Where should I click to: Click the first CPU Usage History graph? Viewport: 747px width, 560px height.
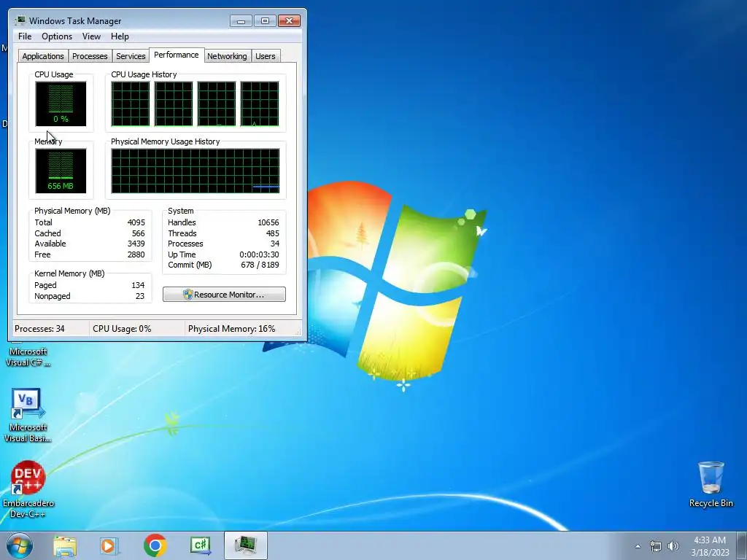coord(131,104)
